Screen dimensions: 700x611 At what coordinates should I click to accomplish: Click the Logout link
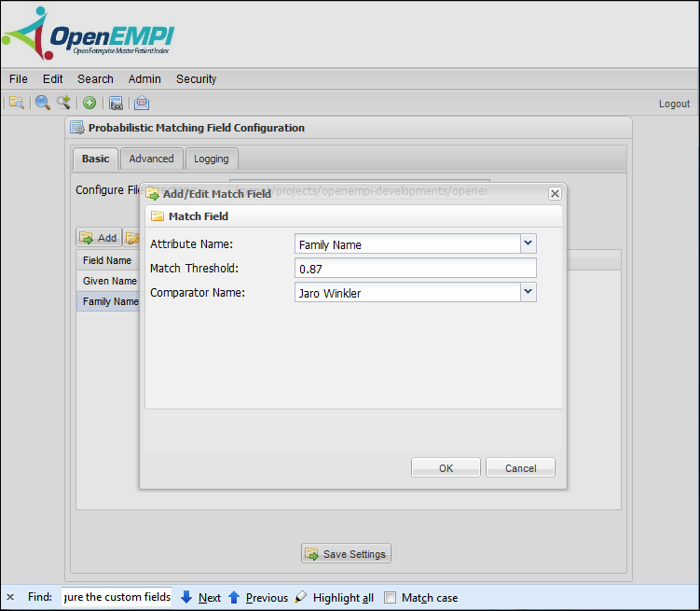point(674,104)
